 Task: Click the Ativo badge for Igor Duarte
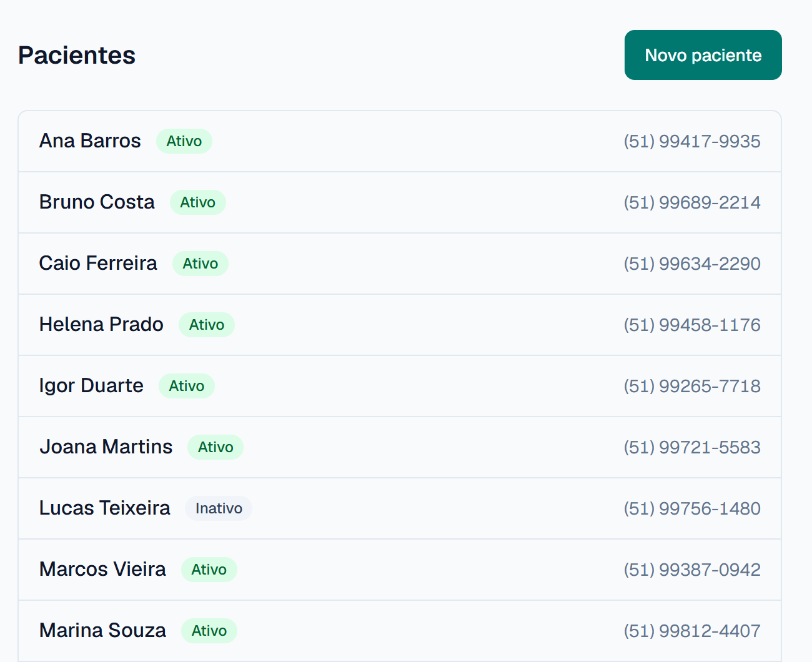tap(187, 386)
